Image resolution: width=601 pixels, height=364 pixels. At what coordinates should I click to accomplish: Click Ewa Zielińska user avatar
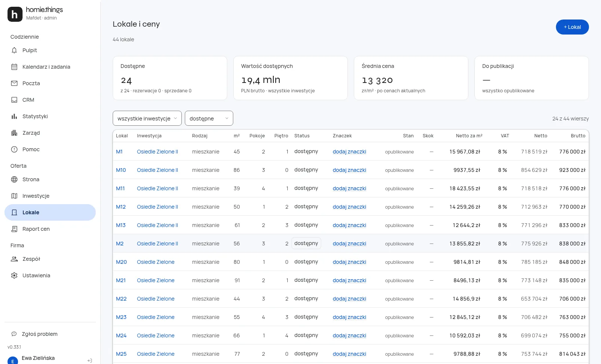(x=13, y=361)
